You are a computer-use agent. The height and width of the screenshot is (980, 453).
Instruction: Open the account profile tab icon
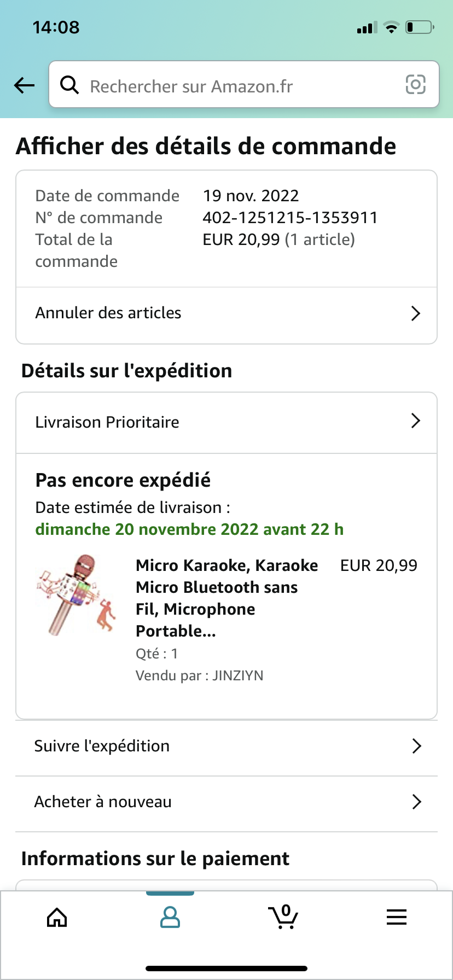170,917
